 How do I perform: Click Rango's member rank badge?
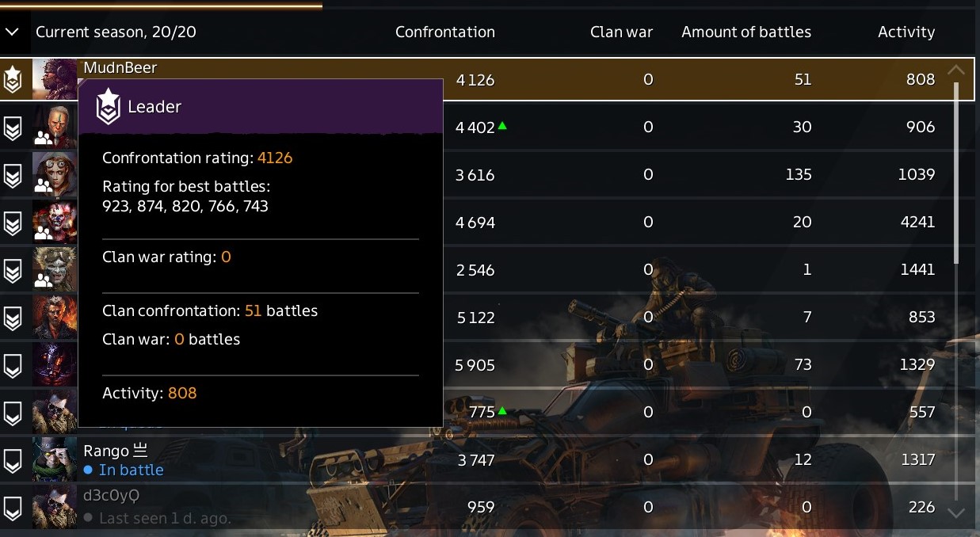pos(13,460)
